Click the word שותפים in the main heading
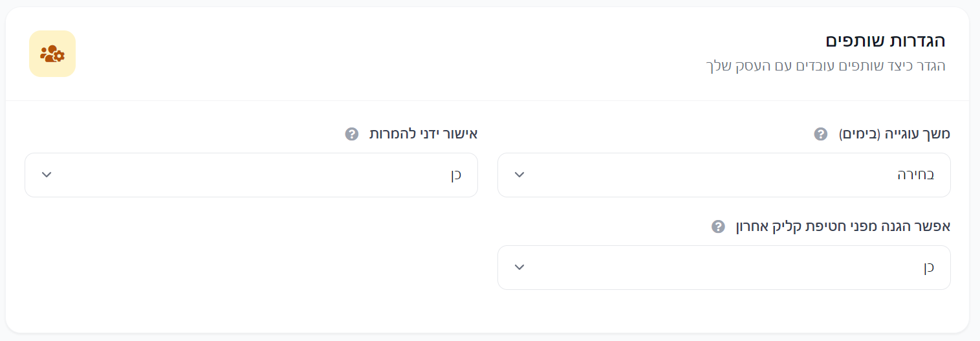 [855, 41]
